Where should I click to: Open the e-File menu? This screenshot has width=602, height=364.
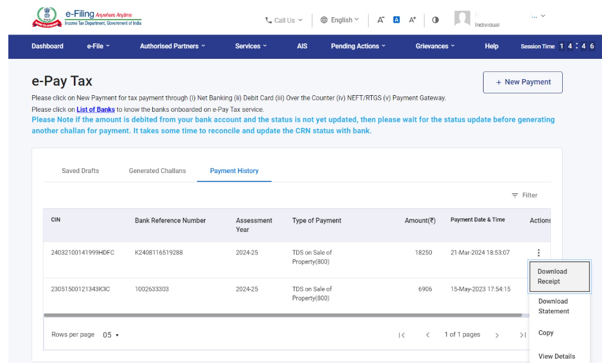pyautogui.click(x=98, y=46)
